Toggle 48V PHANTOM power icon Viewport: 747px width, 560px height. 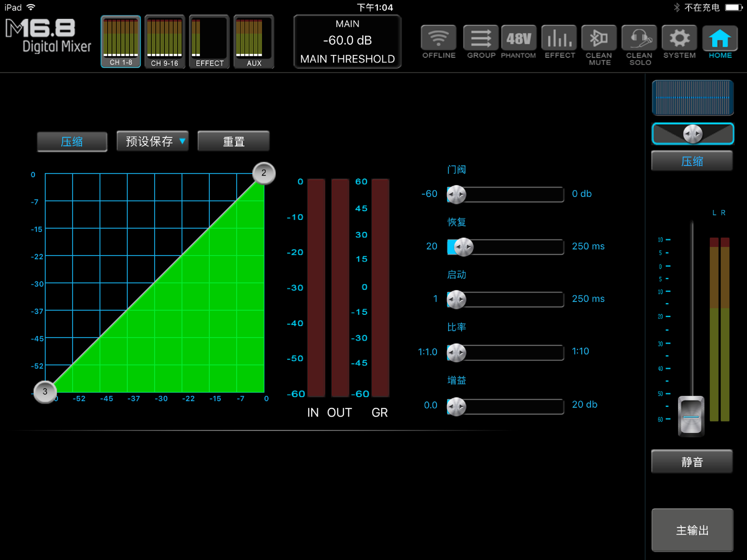(518, 38)
